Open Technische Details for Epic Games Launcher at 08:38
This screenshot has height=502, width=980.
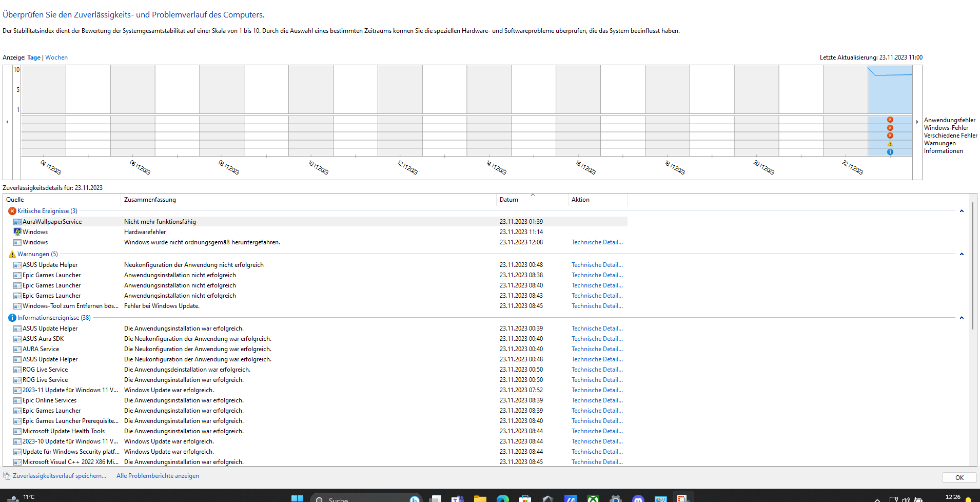point(597,275)
